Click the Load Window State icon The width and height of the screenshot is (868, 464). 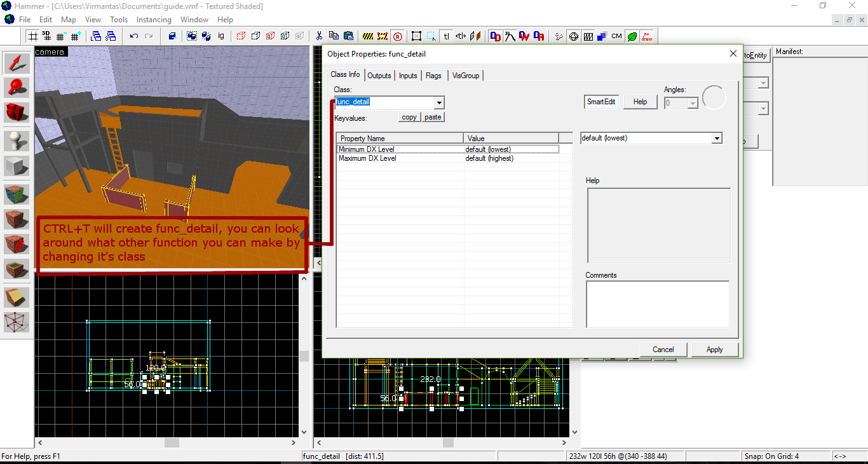click(96, 36)
